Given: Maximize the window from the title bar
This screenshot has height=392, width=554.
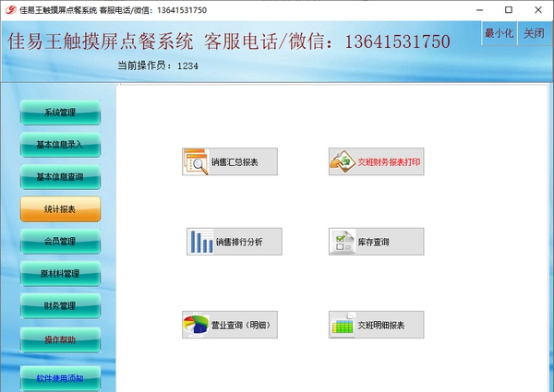Looking at the screenshot, I should pos(509,10).
